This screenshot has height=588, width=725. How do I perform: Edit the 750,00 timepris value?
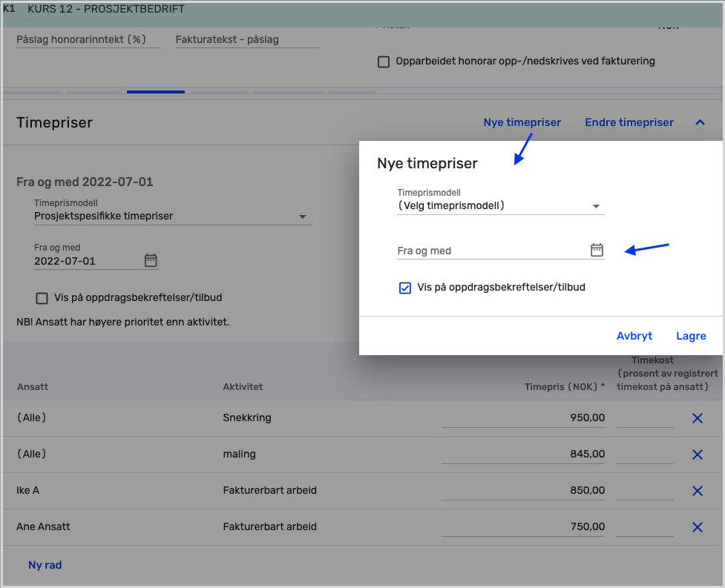(x=523, y=526)
